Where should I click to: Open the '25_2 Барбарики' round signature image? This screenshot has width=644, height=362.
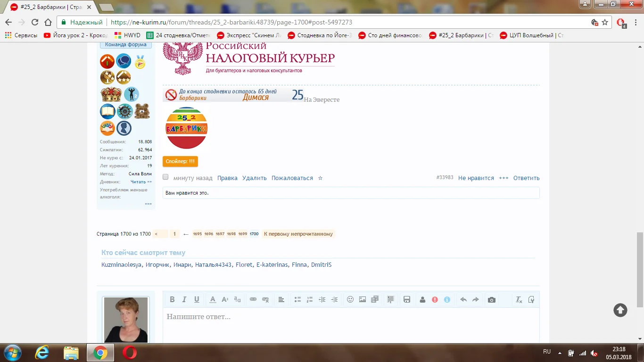pos(186,128)
